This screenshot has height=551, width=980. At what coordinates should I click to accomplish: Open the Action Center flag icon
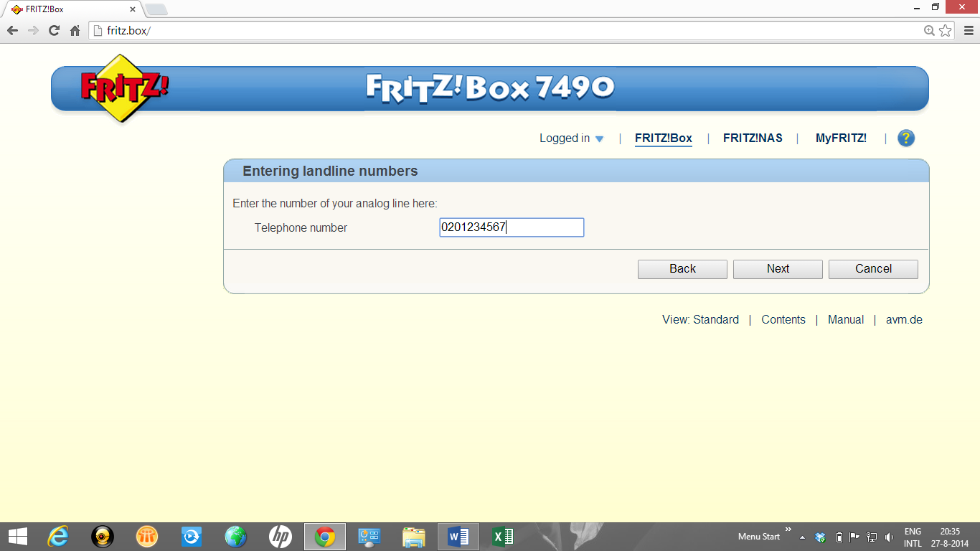(x=854, y=537)
